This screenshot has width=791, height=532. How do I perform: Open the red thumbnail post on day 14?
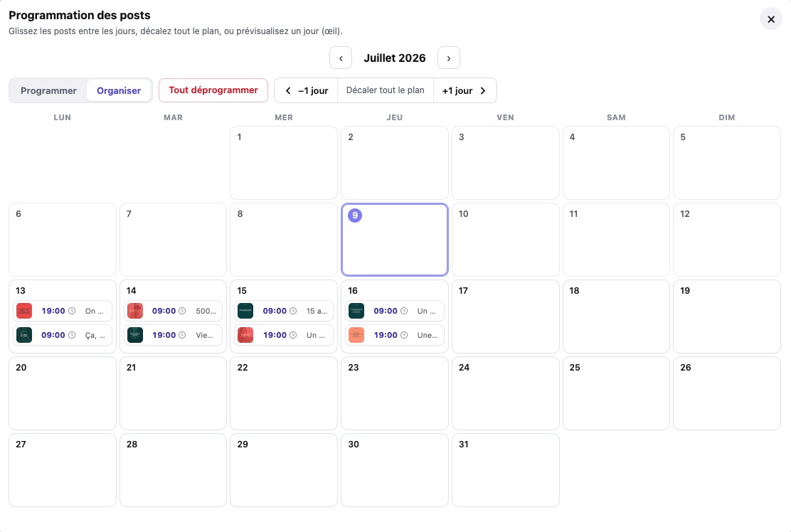pos(135,311)
